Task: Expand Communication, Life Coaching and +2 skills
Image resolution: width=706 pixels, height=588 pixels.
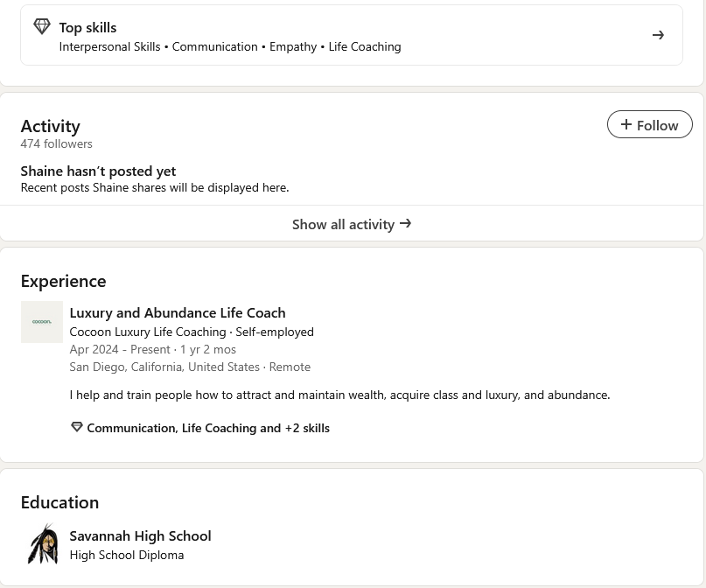Action: click(x=208, y=428)
